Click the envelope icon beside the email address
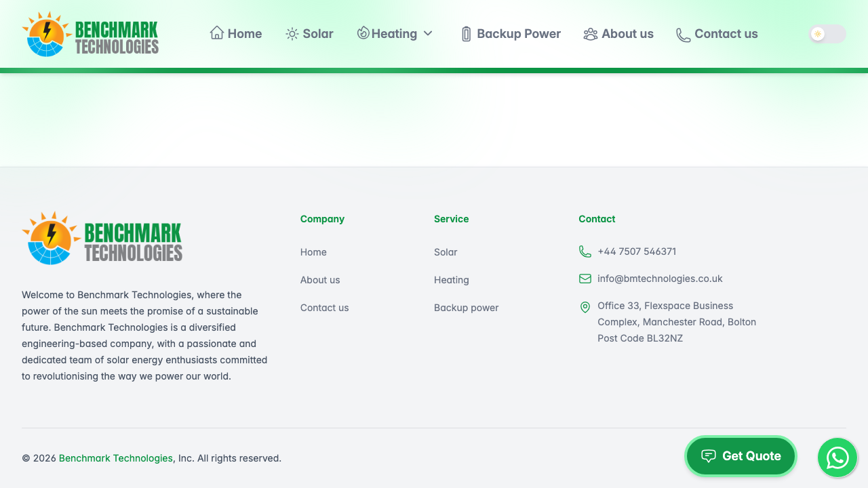Image resolution: width=868 pixels, height=488 pixels. pos(585,279)
